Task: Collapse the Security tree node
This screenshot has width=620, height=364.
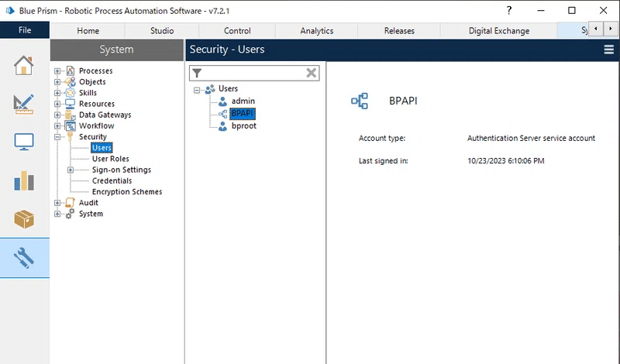Action: tap(57, 137)
